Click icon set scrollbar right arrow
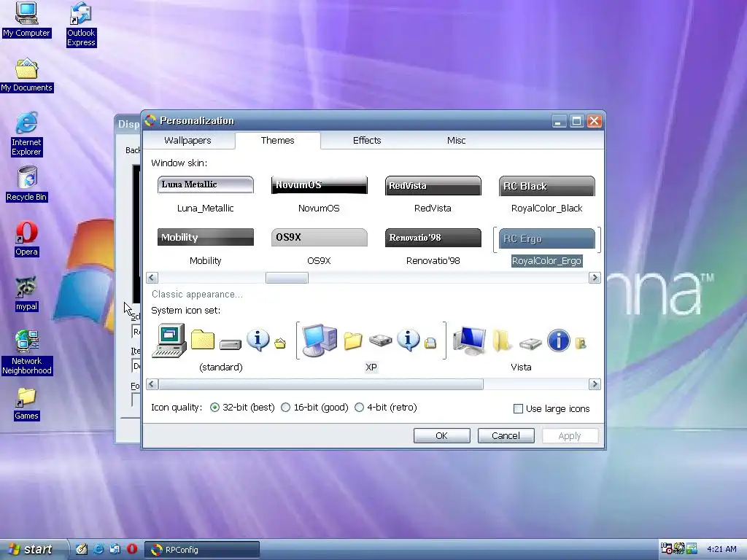Viewport: 747px width, 560px height. [595, 384]
